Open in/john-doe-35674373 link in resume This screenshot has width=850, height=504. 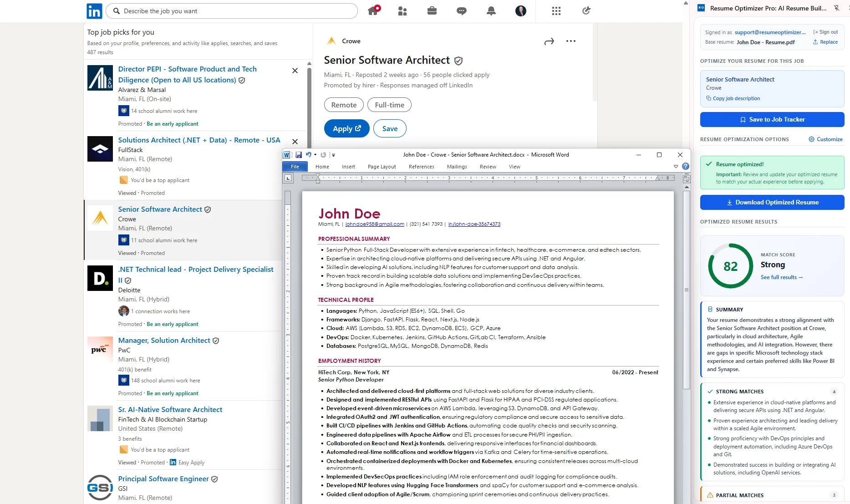474,224
